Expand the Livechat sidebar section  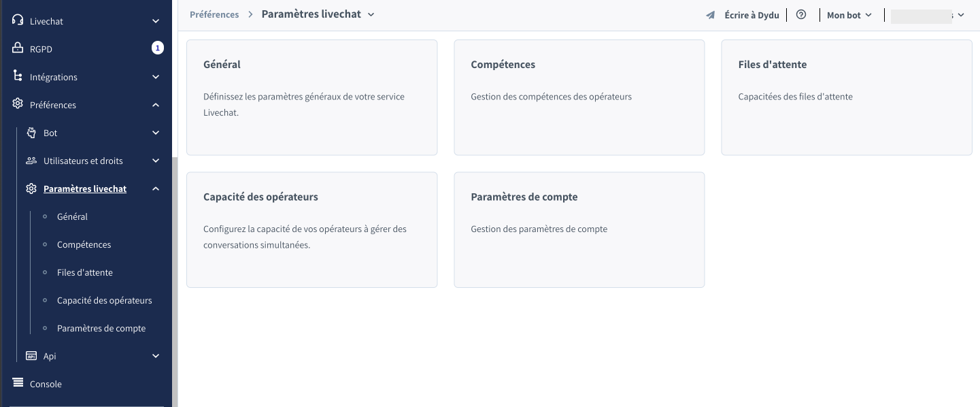pyautogui.click(x=156, y=21)
